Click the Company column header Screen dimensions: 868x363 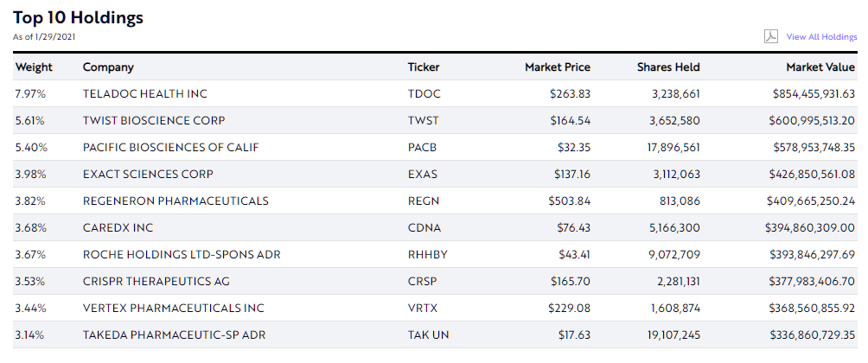click(108, 67)
